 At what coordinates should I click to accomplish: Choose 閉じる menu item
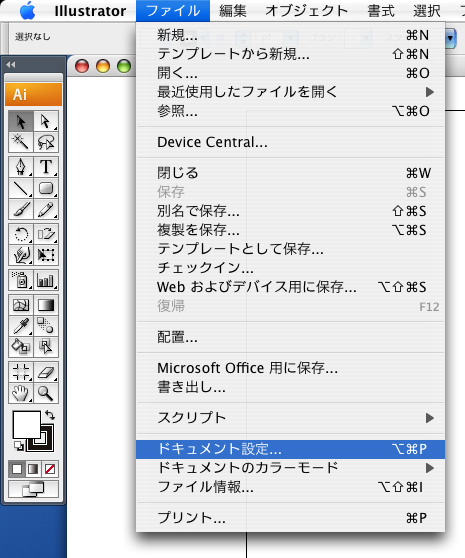(290, 173)
